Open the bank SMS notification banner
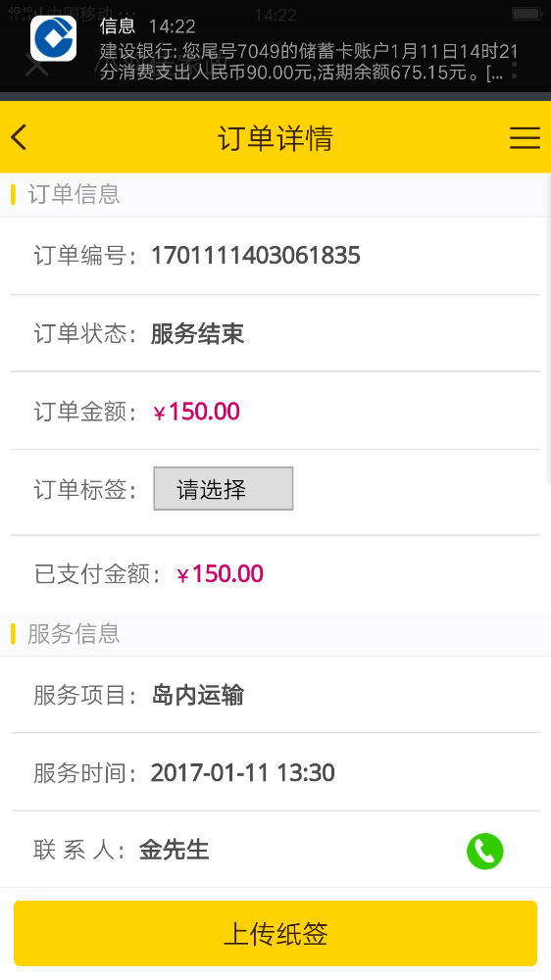Viewport: 551px width, 980px height. [x=275, y=46]
